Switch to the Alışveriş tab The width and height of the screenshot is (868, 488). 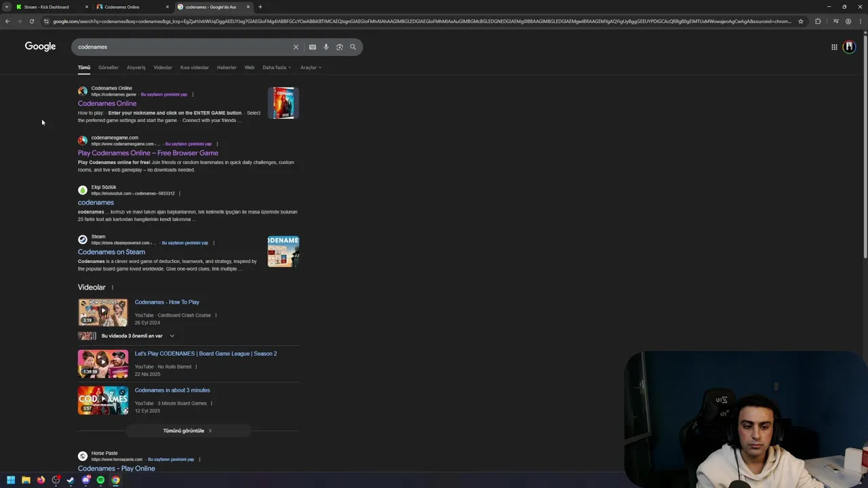[x=136, y=68]
